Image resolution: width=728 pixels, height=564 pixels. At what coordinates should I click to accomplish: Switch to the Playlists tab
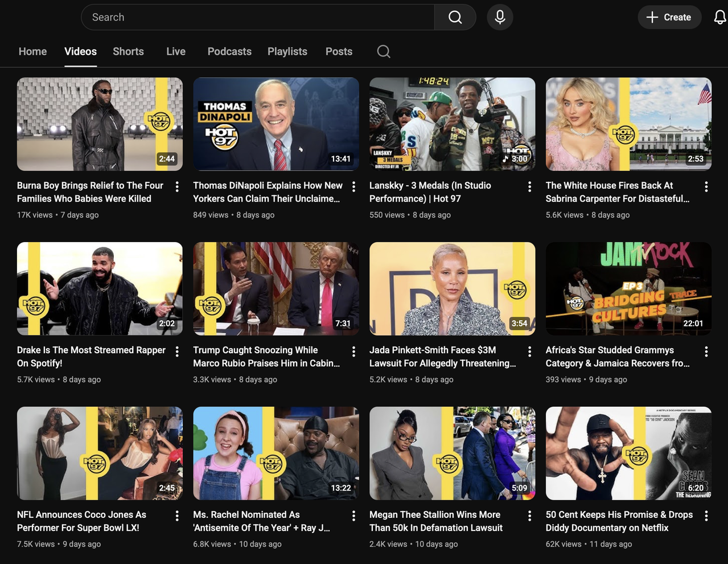(287, 51)
